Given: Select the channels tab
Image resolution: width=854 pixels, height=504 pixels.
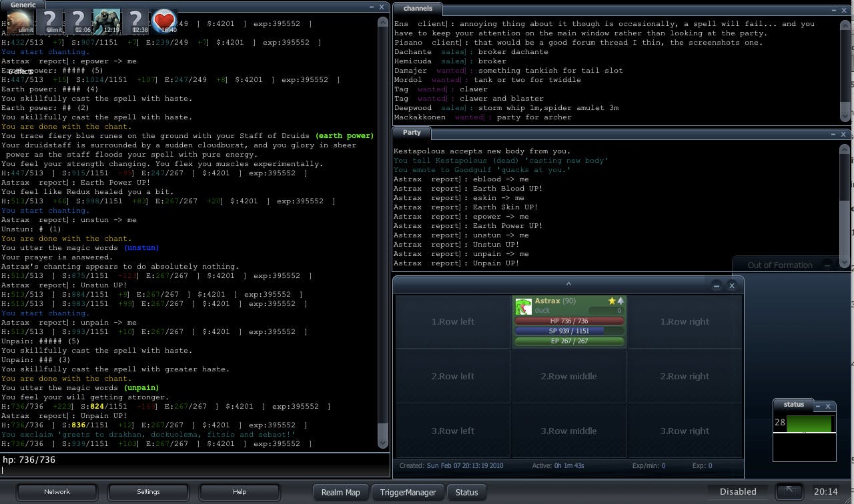Looking at the screenshot, I should coord(418,9).
